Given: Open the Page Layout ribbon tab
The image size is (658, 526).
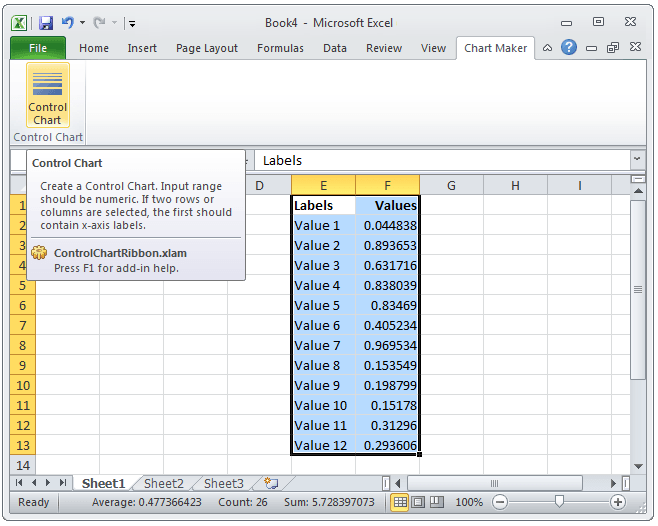Looking at the screenshot, I should 207,48.
